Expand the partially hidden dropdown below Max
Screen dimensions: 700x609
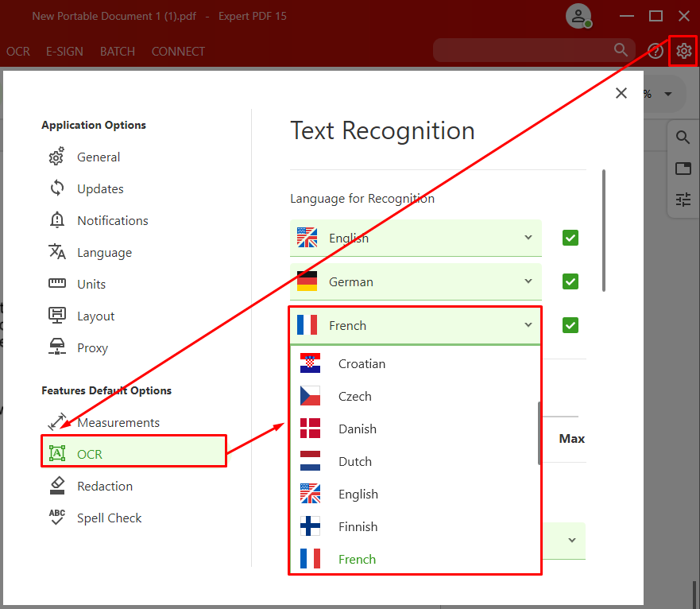[571, 540]
